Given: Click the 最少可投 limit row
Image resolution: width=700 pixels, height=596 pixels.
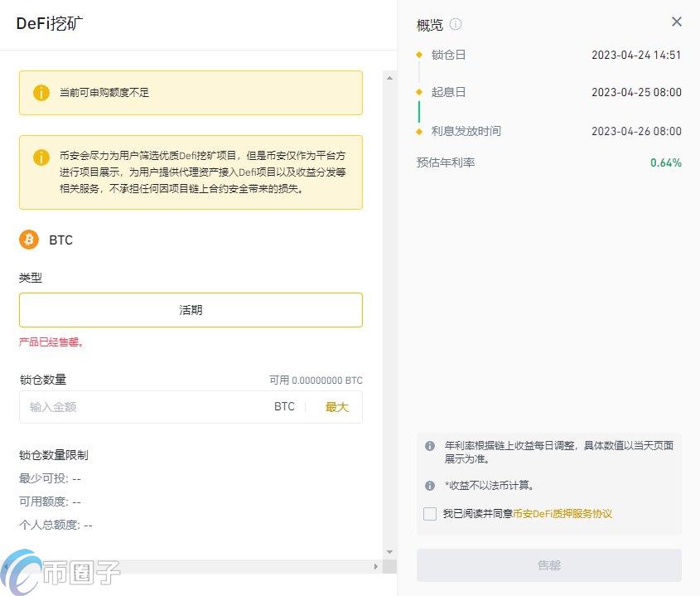Looking at the screenshot, I should [x=50, y=478].
